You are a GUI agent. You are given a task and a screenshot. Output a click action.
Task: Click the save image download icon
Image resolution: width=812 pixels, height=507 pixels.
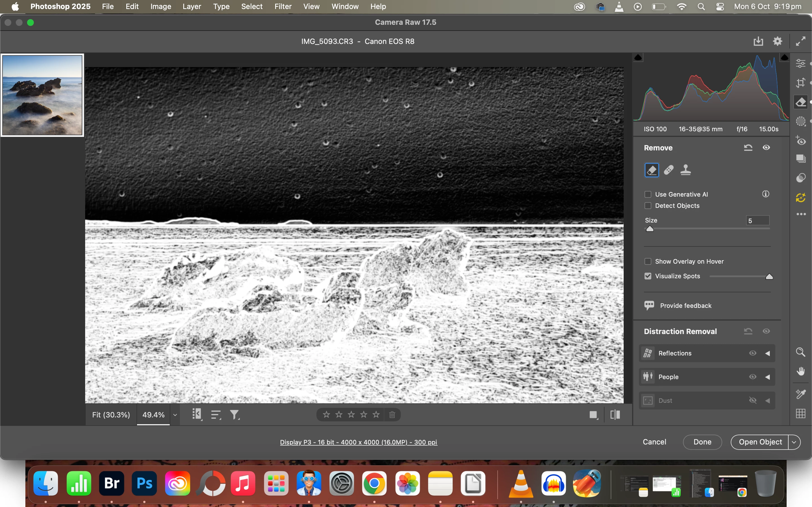(x=758, y=41)
